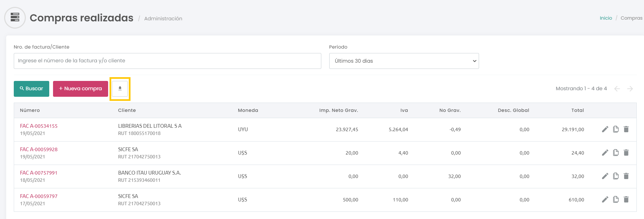Delete purchase FAC A-00757991 trash icon
The height and width of the screenshot is (219, 644).
pyautogui.click(x=626, y=176)
